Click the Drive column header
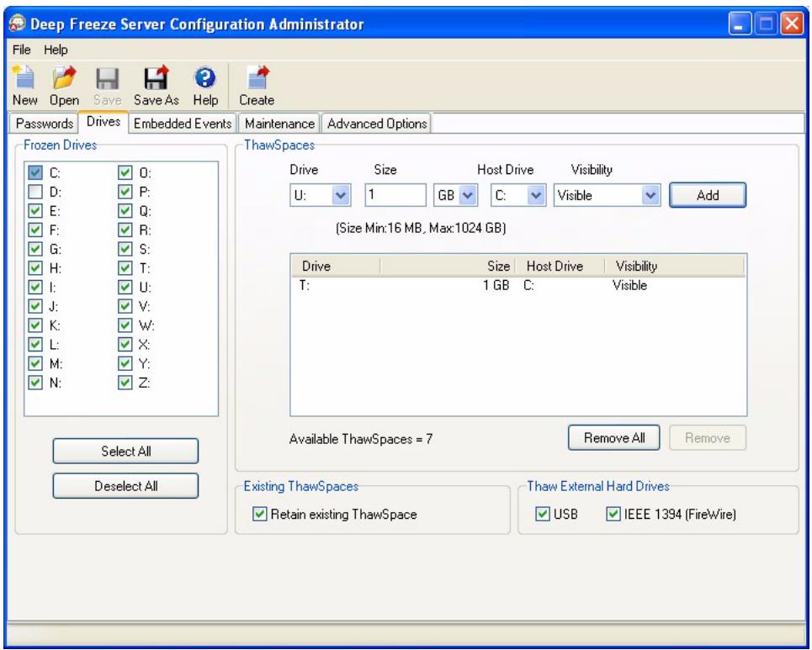812x650 pixels. 336,266
